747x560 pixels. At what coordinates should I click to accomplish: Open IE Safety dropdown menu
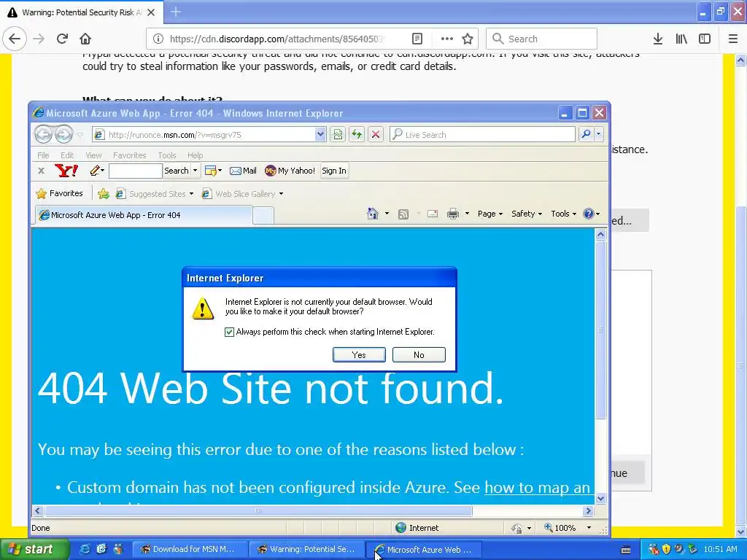point(527,214)
